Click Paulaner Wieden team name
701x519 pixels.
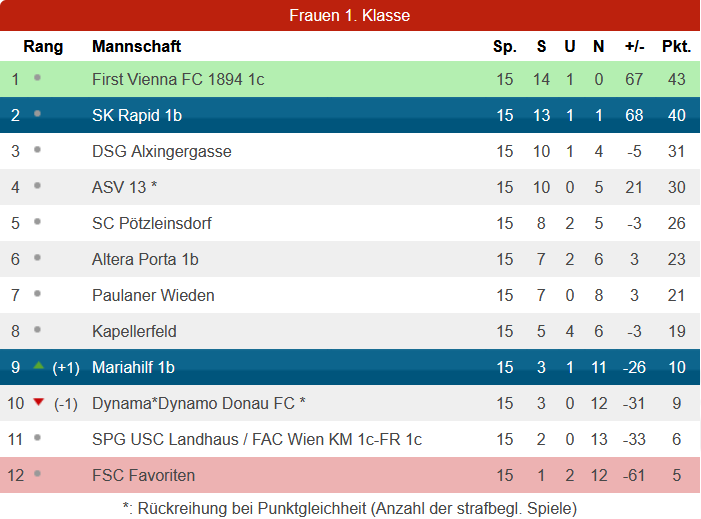(153, 295)
